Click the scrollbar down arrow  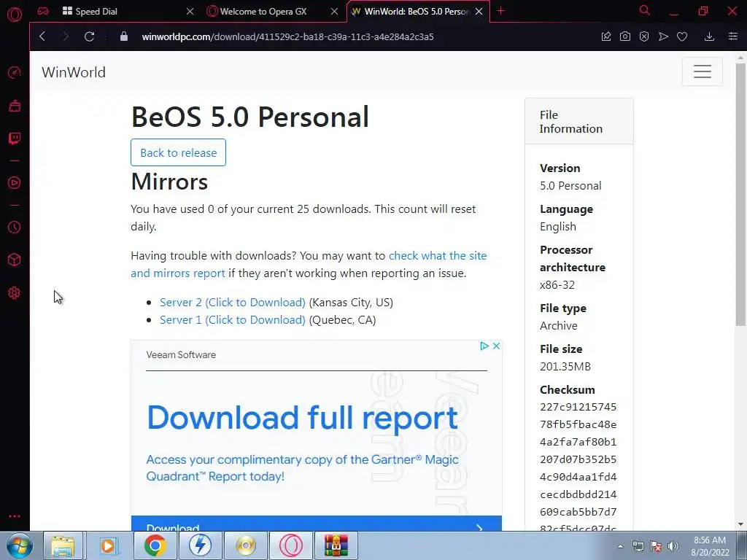(741, 524)
